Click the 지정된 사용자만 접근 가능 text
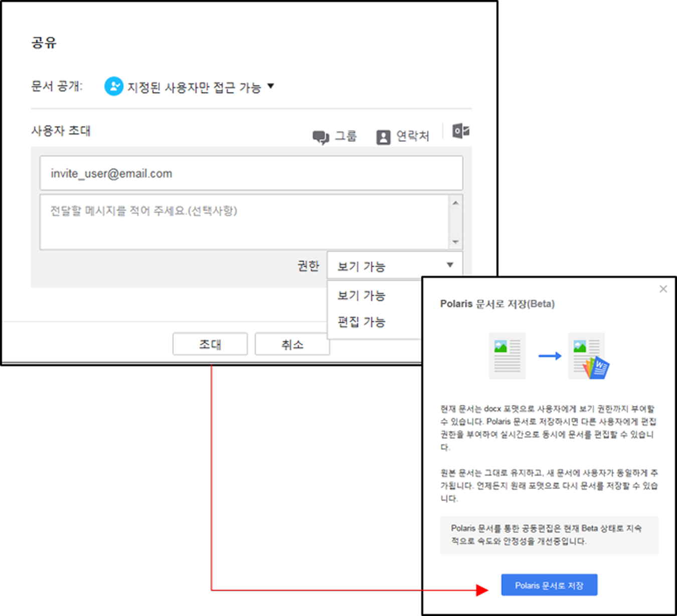 [x=194, y=87]
